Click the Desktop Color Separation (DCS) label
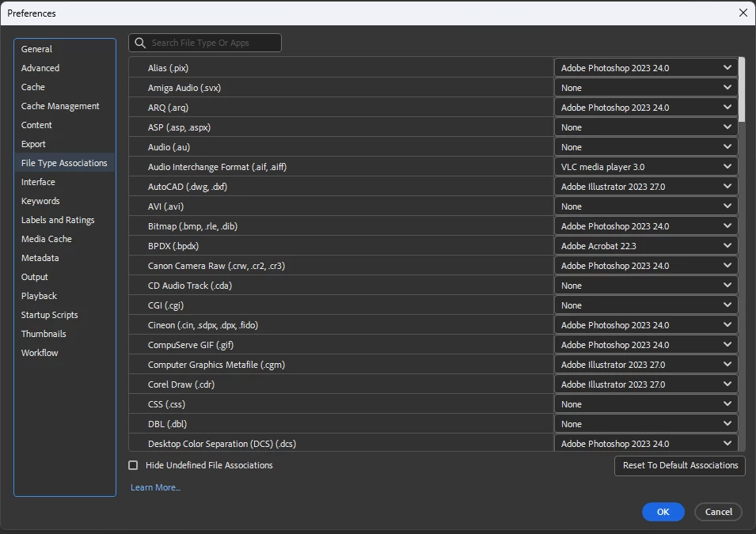 click(x=222, y=443)
